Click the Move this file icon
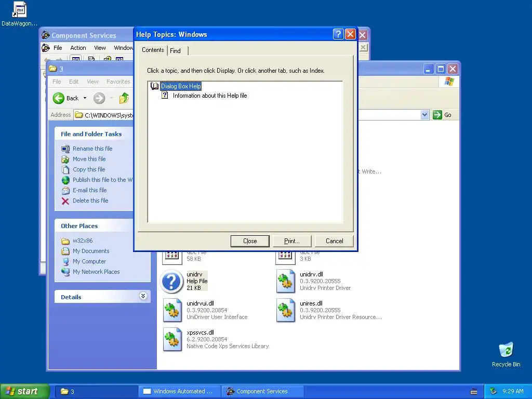The width and height of the screenshot is (532, 399). 65,159
